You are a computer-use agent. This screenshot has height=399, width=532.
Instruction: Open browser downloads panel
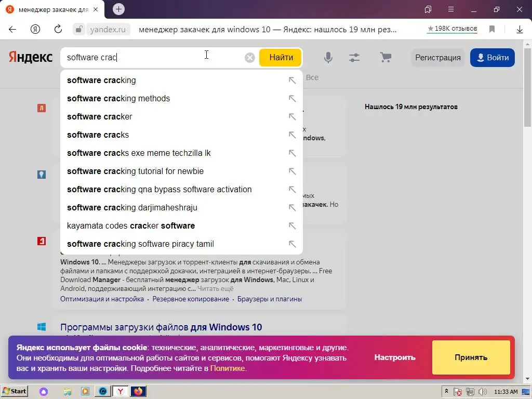(520, 30)
